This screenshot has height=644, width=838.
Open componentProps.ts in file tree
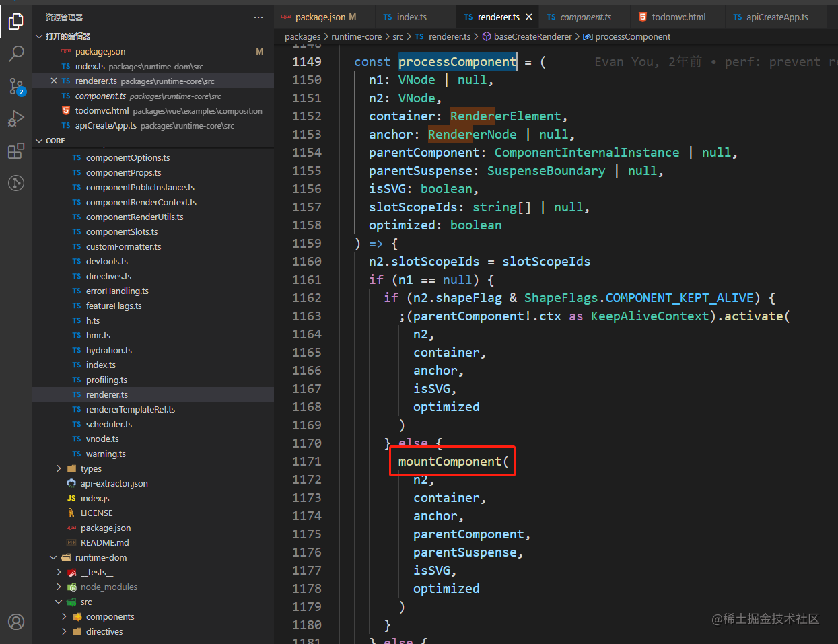point(123,172)
